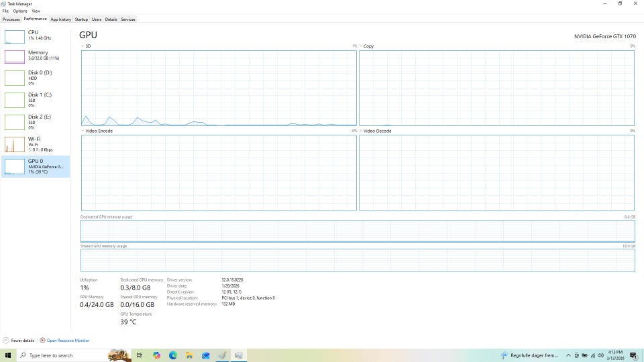Select the CPU performance item
Screen dimensions: 644x362
click(x=36, y=36)
